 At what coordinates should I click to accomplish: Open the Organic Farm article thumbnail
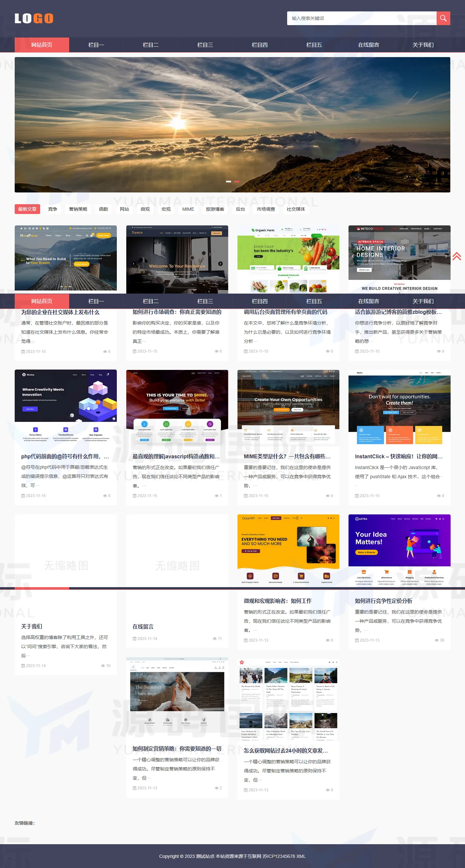[288, 259]
